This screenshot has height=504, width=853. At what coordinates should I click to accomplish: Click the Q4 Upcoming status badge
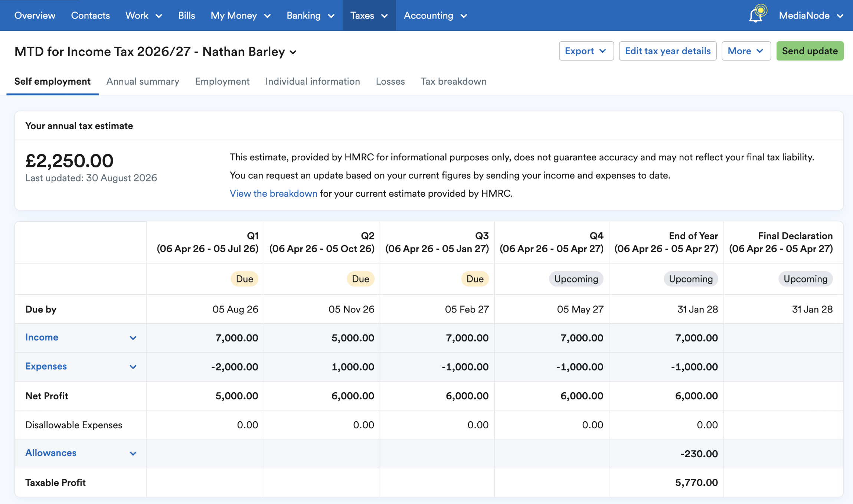576,279
